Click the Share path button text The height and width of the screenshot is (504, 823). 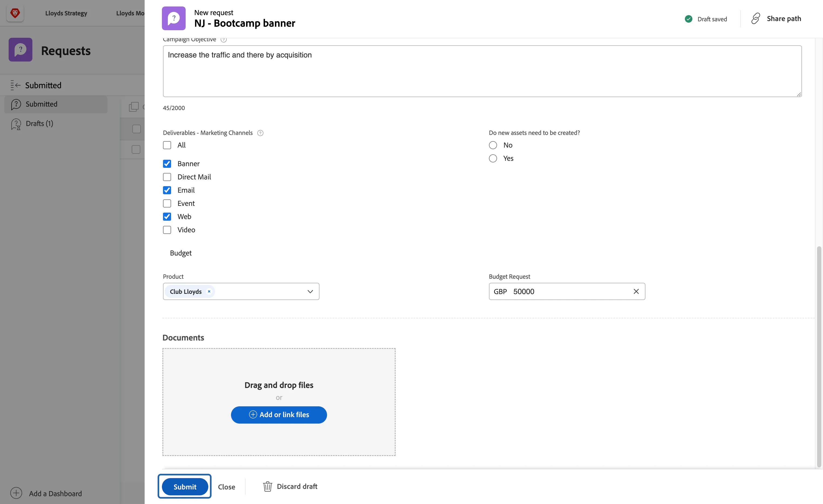(784, 19)
